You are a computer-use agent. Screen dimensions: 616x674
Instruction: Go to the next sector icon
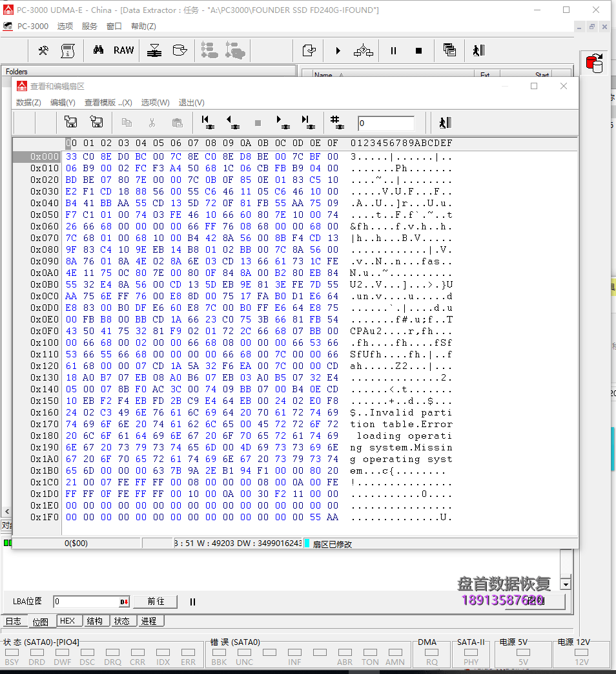pyautogui.click(x=283, y=123)
